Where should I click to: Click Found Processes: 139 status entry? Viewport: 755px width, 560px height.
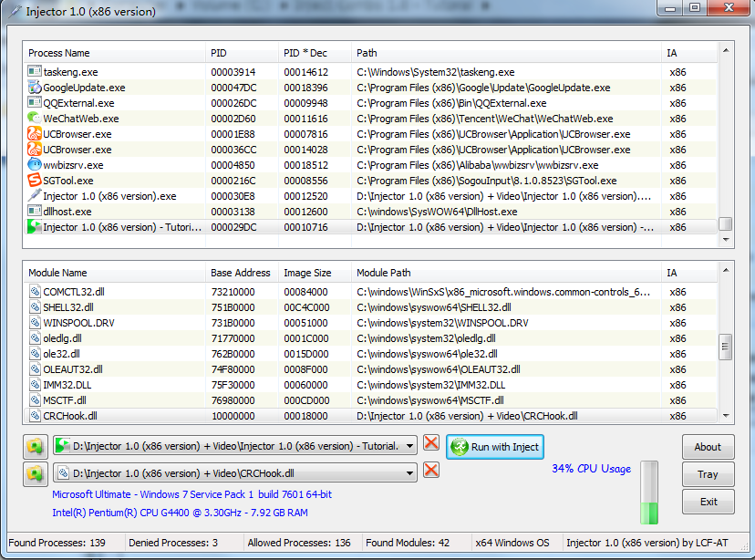tap(57, 543)
